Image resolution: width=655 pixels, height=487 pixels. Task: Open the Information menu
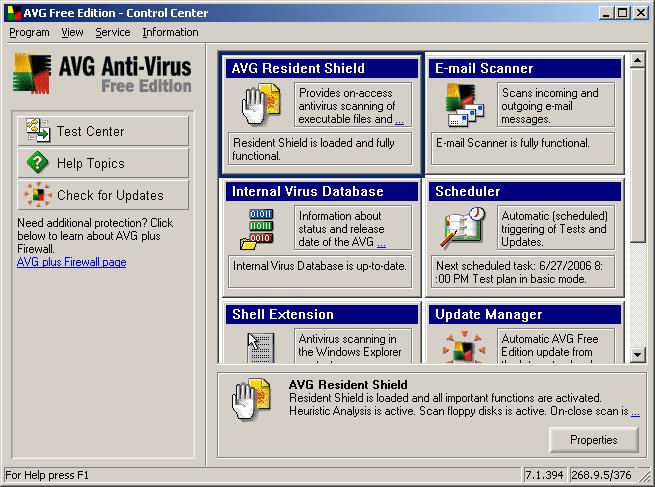[170, 32]
